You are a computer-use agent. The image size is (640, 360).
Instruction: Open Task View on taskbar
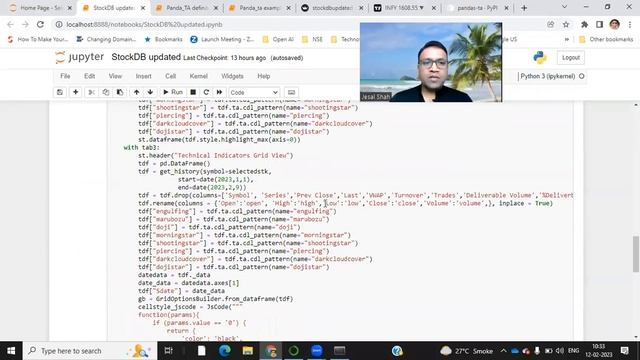click(168, 351)
